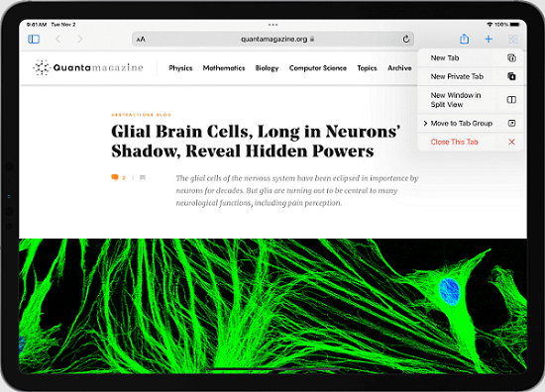Screen dimensions: 545x392
Task: Tap the blue plus new tab icon
Action: point(489,39)
